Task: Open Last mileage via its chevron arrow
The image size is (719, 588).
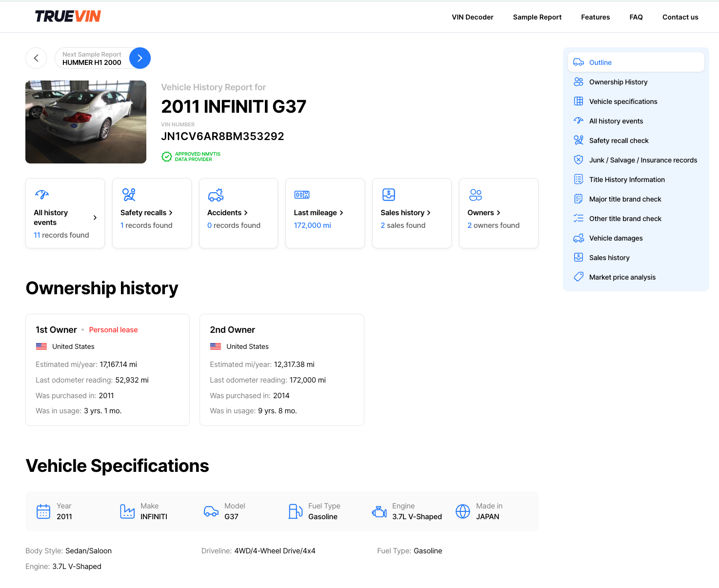Action: (341, 213)
